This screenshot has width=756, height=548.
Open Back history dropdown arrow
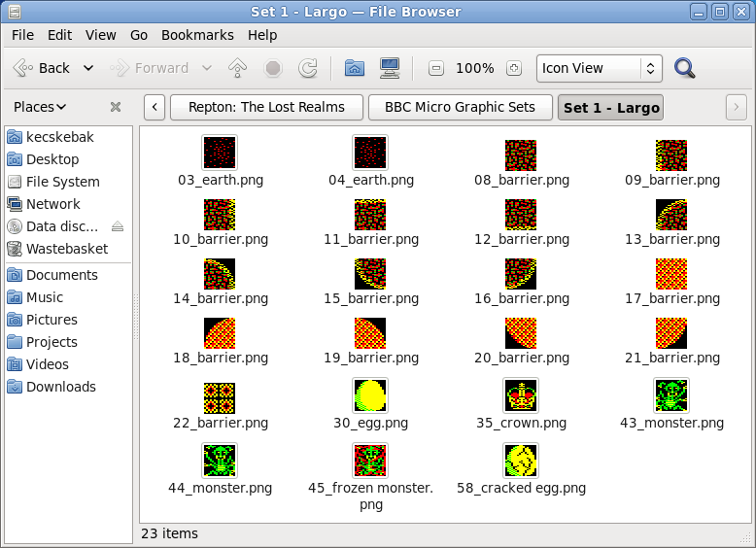pyautogui.click(x=88, y=68)
